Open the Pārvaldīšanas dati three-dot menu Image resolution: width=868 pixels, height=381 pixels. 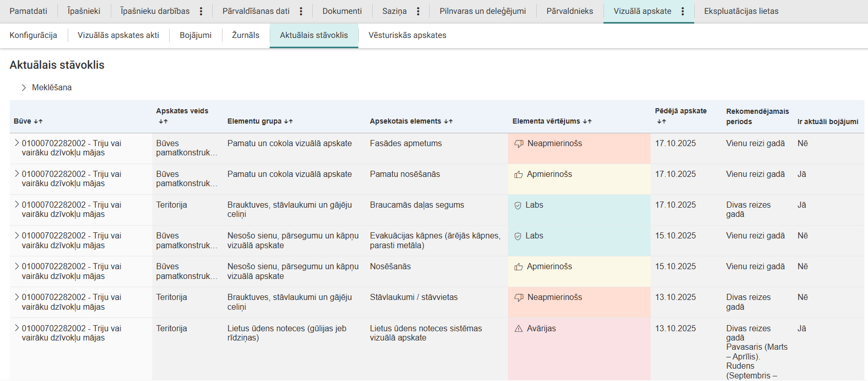301,11
